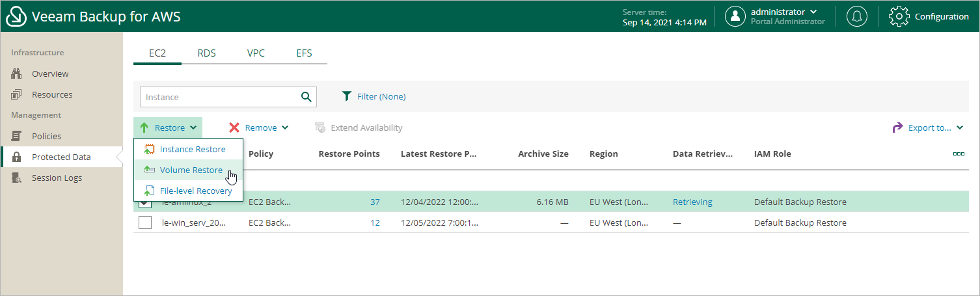Sort by Archive Size column header
Screen dimensions: 980x296
pos(543,154)
